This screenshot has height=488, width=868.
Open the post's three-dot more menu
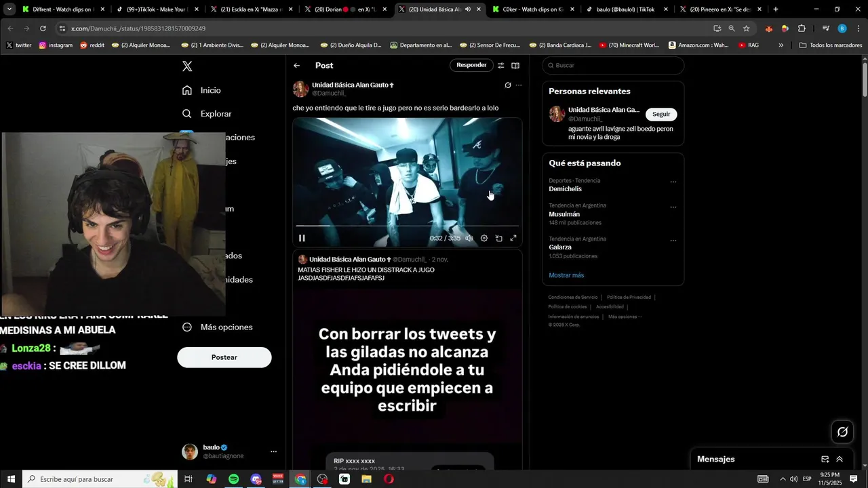519,85
